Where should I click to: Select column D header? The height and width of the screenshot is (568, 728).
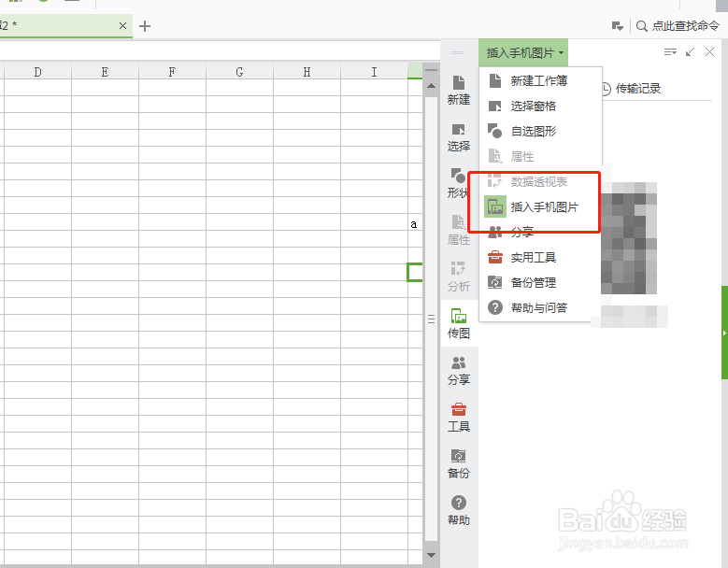pyautogui.click(x=37, y=72)
